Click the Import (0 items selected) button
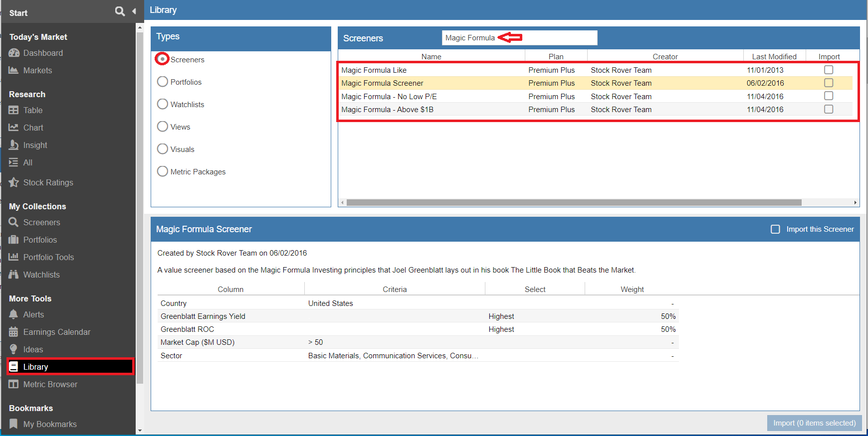Screen dimensions: 868x436 click(x=814, y=423)
